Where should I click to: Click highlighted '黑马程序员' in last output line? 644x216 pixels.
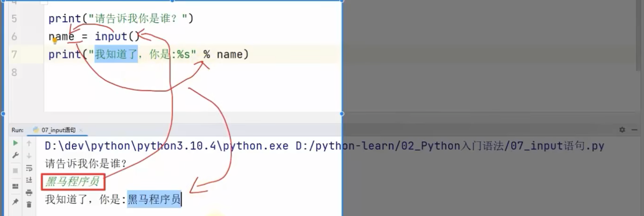[154, 199]
